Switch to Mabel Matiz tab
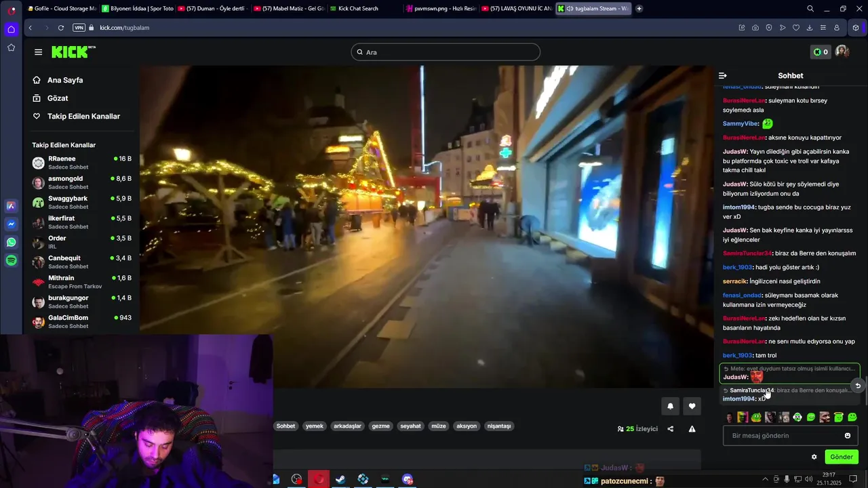This screenshot has width=868, height=488. tap(289, 9)
